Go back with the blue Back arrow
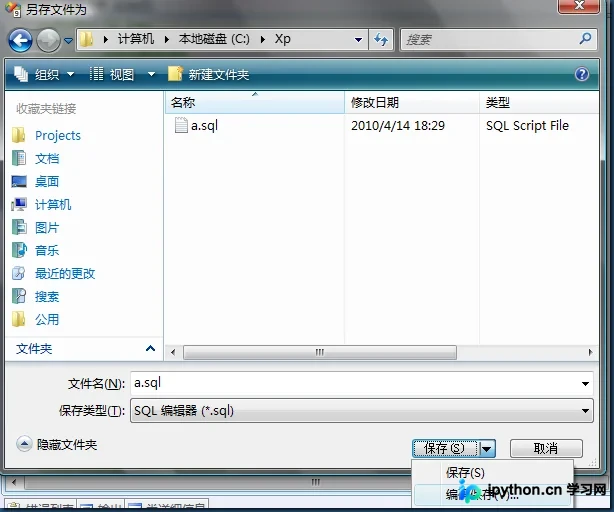The height and width of the screenshot is (512, 614). pos(20,40)
